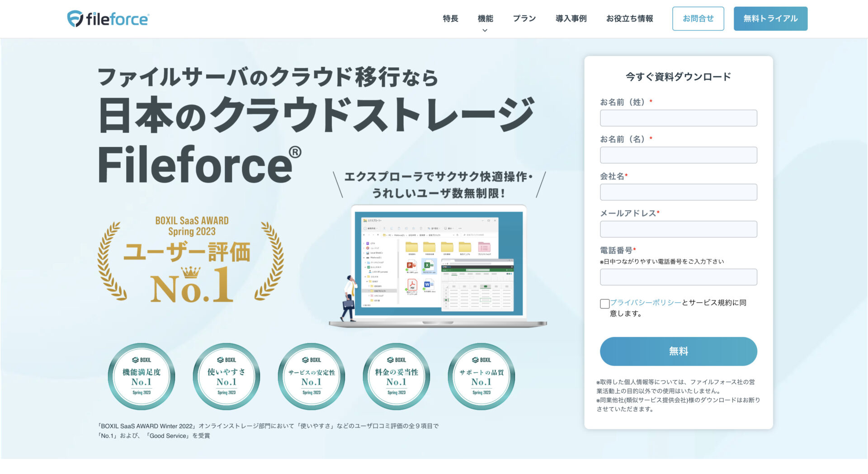Image resolution: width=868 pixels, height=474 pixels.
Task: Expand the 営業部 folder in the explorer tree
Action: click(368, 282)
